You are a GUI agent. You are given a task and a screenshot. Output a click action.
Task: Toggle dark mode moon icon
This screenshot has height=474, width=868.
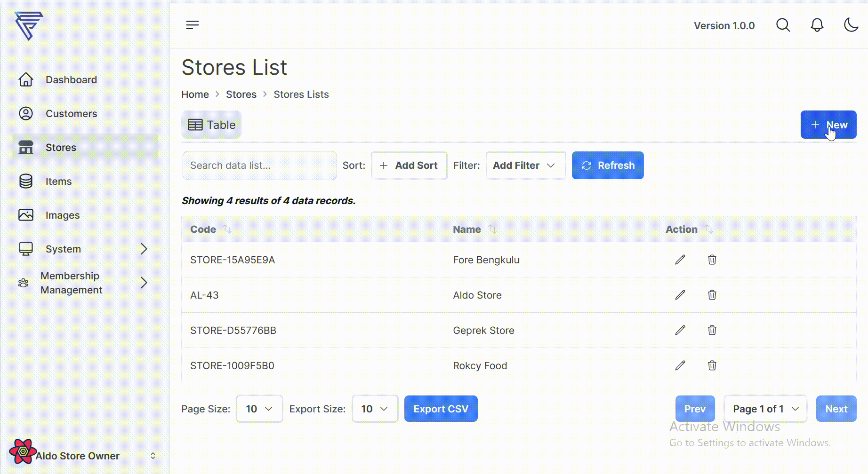(851, 25)
